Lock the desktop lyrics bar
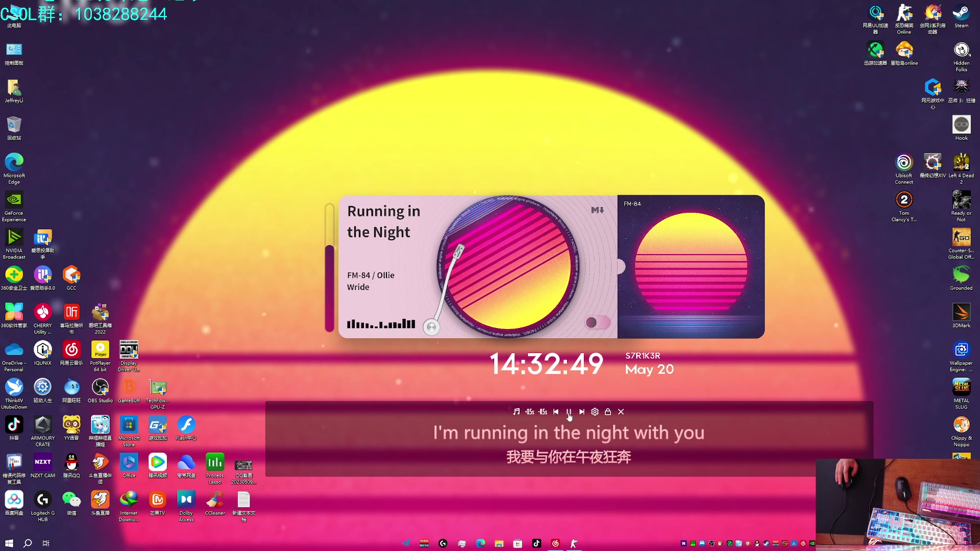 tap(608, 412)
